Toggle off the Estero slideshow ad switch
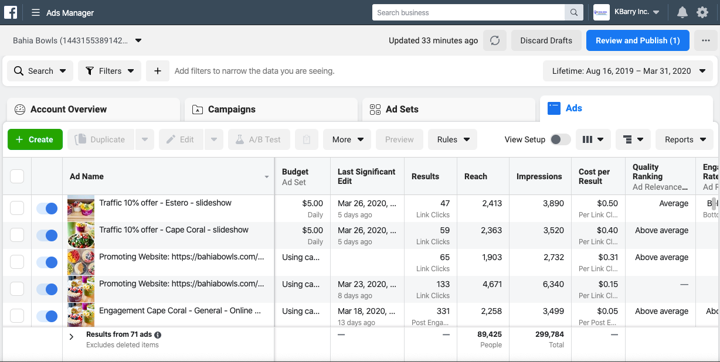The width and height of the screenshot is (720, 362). pyautogui.click(x=47, y=209)
